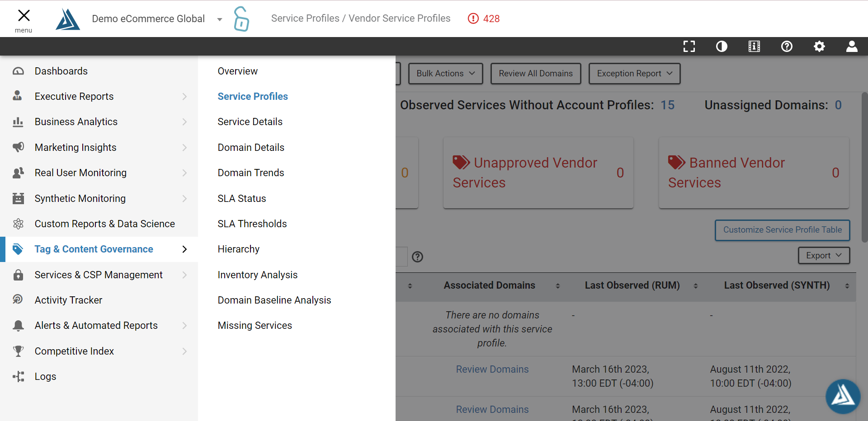Close the menu with the X icon

tap(24, 16)
